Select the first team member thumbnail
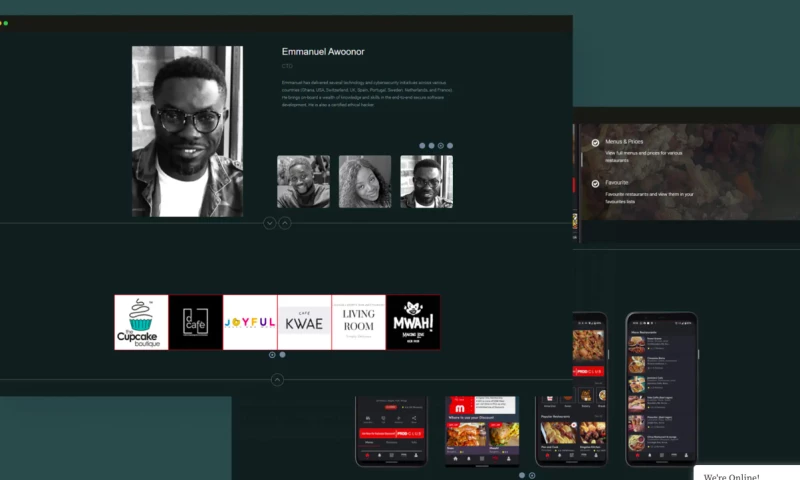The height and width of the screenshot is (480, 800). pos(303,181)
